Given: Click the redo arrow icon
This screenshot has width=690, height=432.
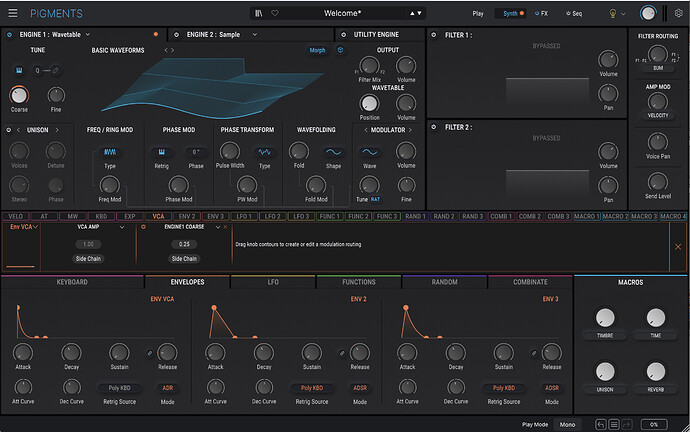Looking at the screenshot, I should click(x=627, y=425).
